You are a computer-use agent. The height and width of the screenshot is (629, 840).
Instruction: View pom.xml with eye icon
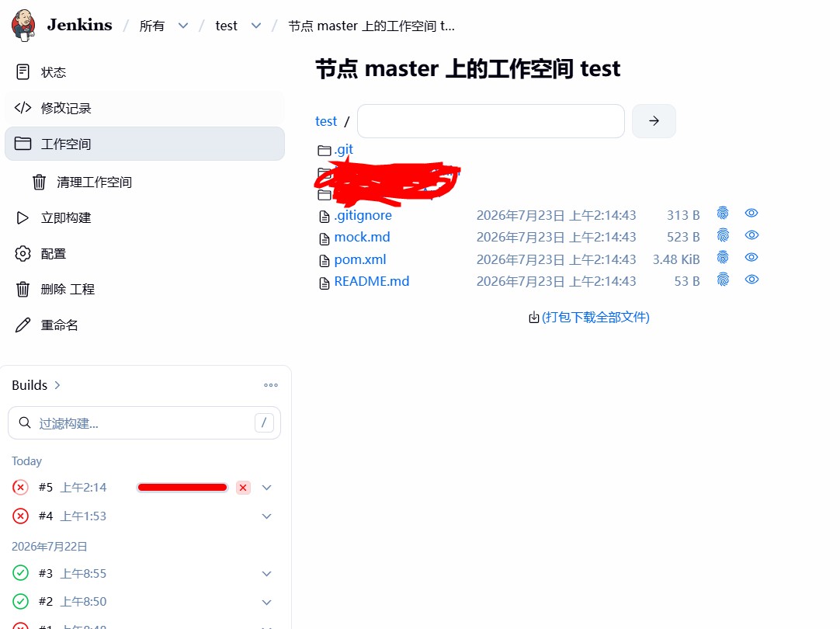coord(751,257)
